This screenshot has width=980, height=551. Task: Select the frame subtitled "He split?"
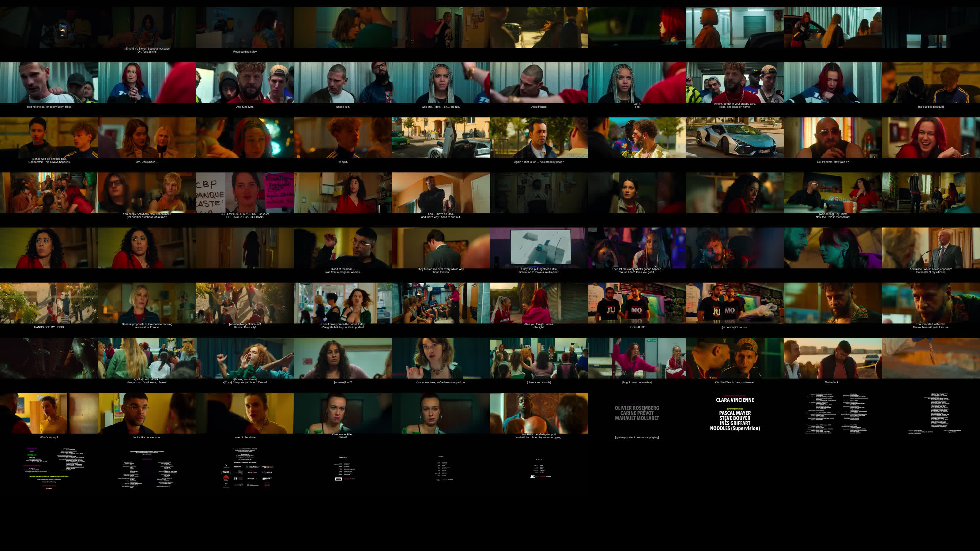pyautogui.click(x=343, y=138)
